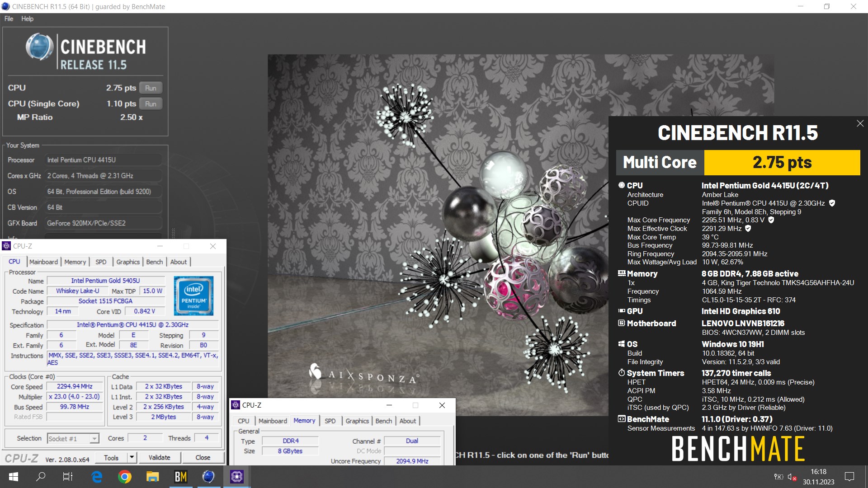Screen dimensions: 868x488
Task: Click the CPUID verified shield icon
Action: click(x=832, y=203)
